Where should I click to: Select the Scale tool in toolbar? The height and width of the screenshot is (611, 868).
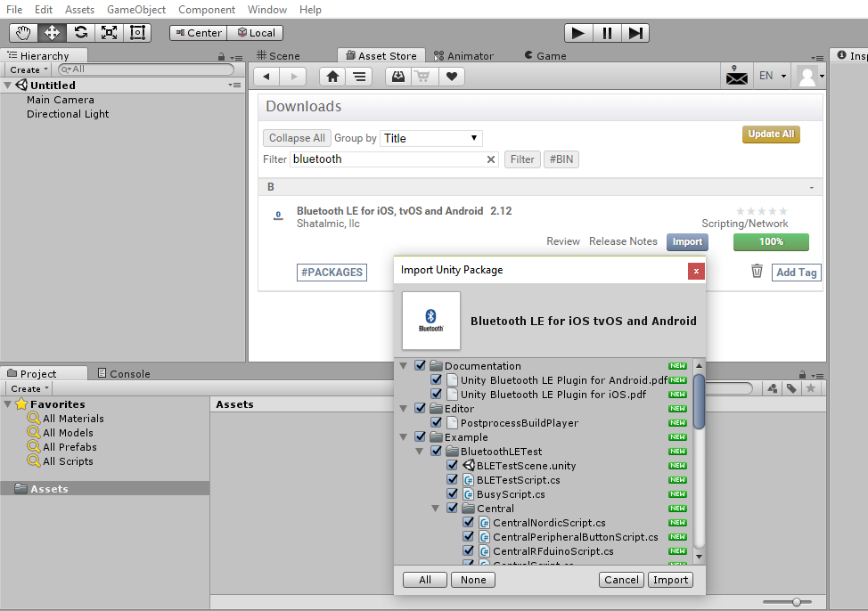point(109,33)
